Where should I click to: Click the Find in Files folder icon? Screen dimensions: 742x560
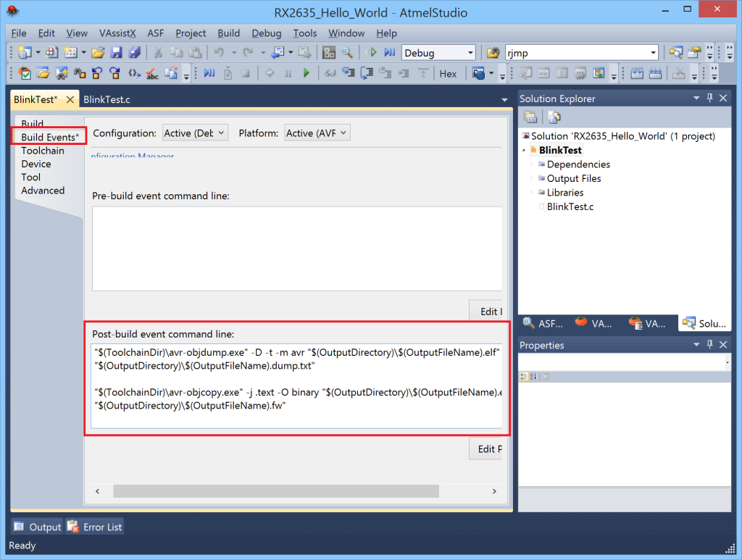click(x=493, y=52)
